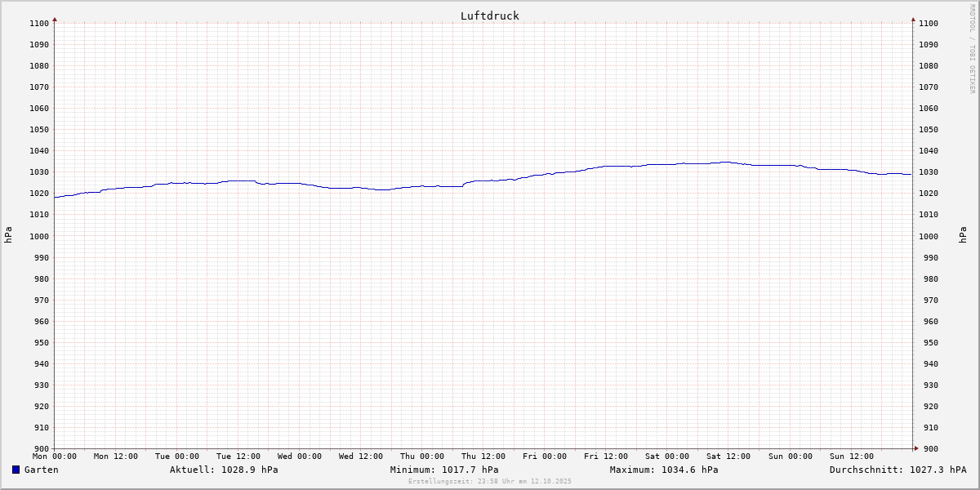Click the 1100 label on the left y-axis
The image size is (980, 490).
pos(39,23)
